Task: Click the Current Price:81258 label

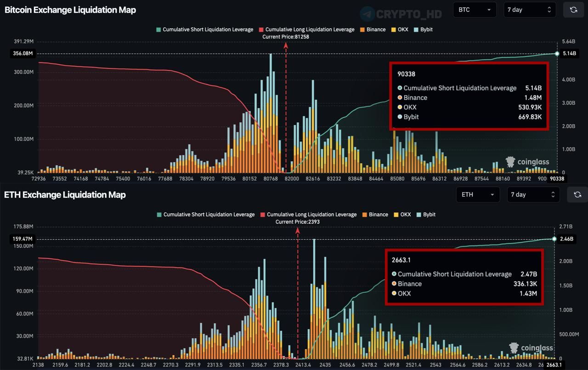Action: (286, 37)
